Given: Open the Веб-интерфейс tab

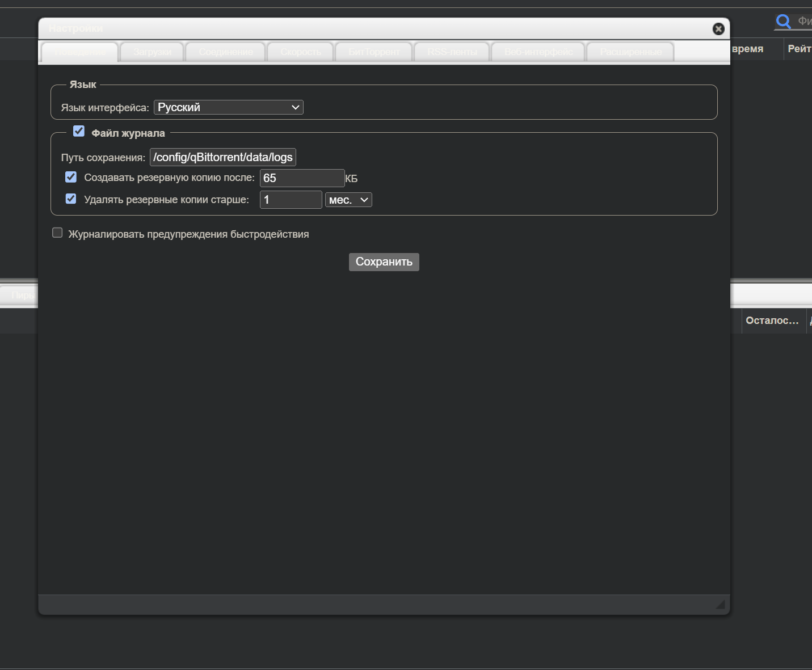Looking at the screenshot, I should pos(537,52).
